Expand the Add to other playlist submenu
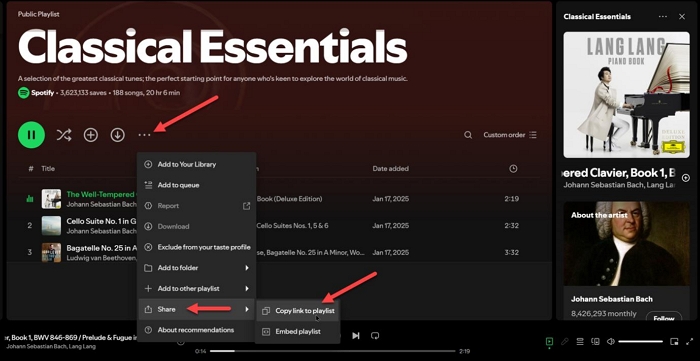The width and height of the screenshot is (700, 361). (197, 289)
